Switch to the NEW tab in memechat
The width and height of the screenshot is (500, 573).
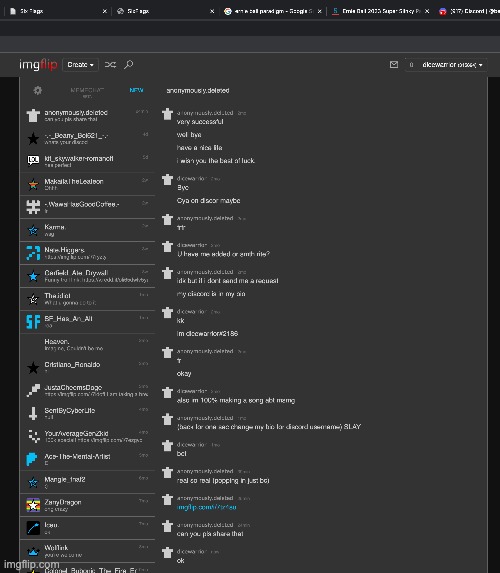(136, 90)
